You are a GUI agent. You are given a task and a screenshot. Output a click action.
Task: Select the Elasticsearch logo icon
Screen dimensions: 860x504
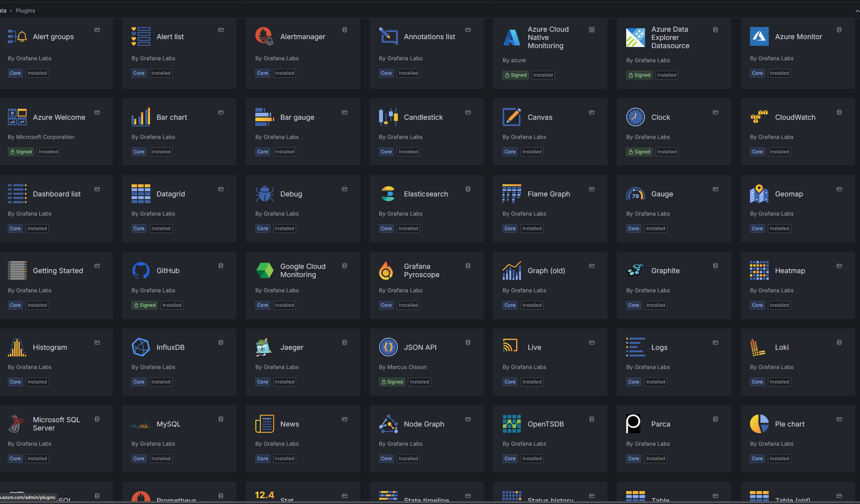point(388,194)
